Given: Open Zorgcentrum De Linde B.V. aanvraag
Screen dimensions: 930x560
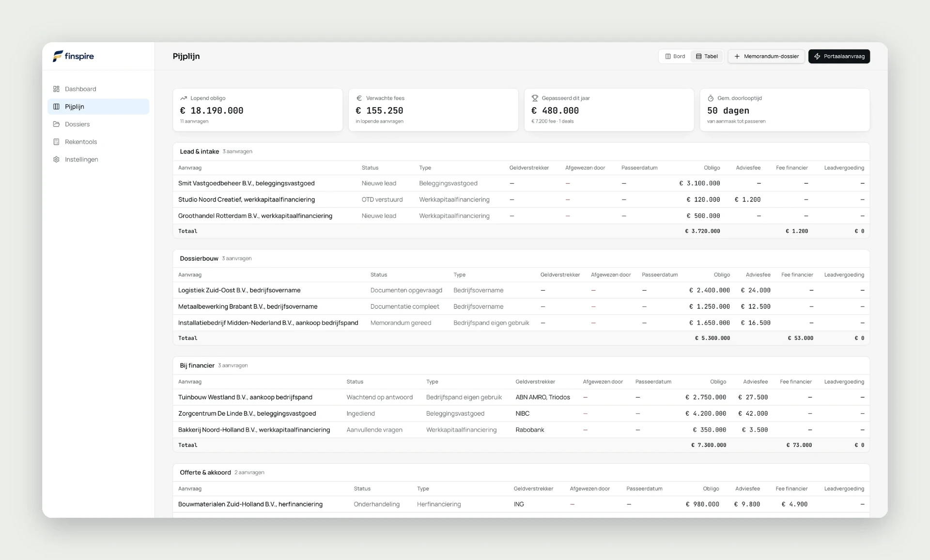Looking at the screenshot, I should (x=521, y=414).
